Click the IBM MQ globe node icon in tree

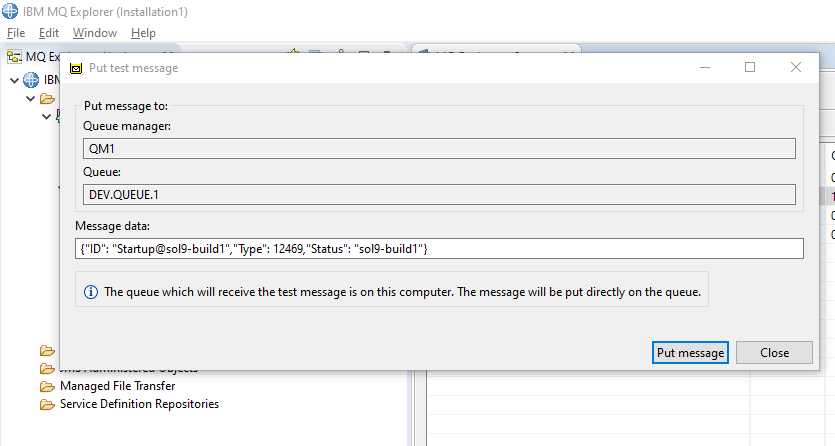click(x=31, y=80)
